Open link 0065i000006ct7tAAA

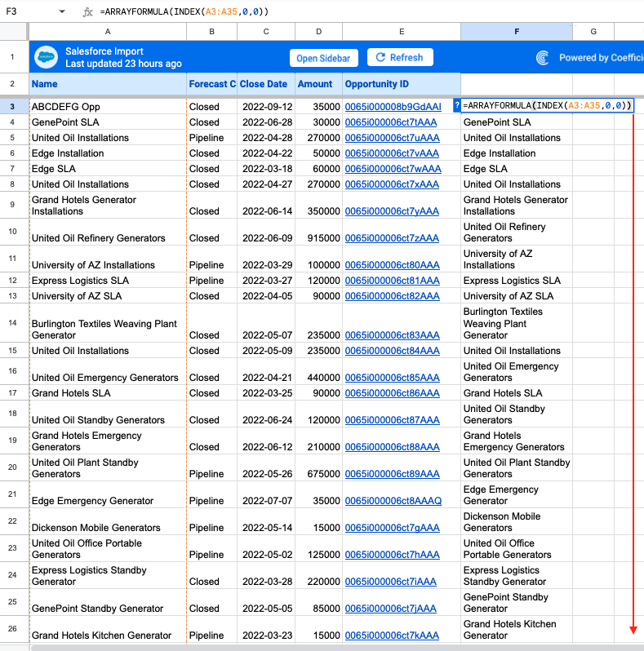(x=390, y=122)
